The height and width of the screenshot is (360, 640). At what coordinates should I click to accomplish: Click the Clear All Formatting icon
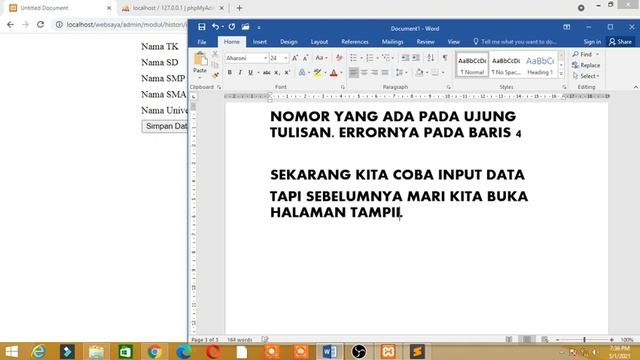[x=339, y=58]
